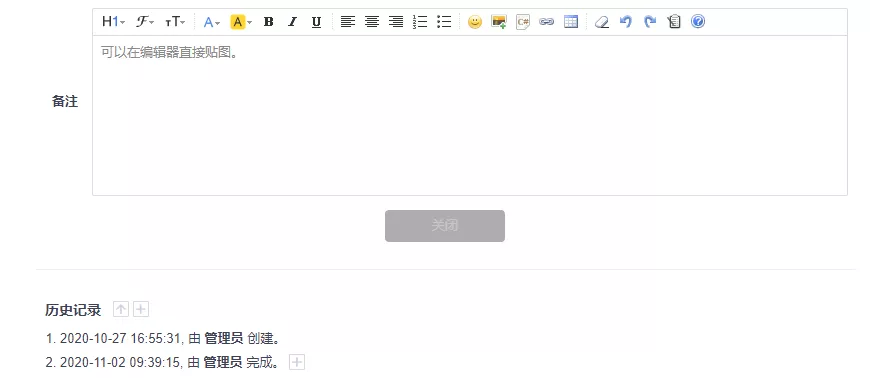Click into the 备注 editor text area
The height and width of the screenshot is (378, 870).
tap(469, 115)
